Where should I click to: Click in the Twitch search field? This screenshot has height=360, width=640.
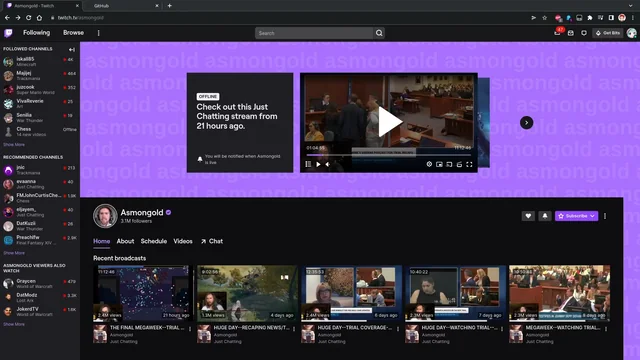pyautogui.click(x=314, y=33)
